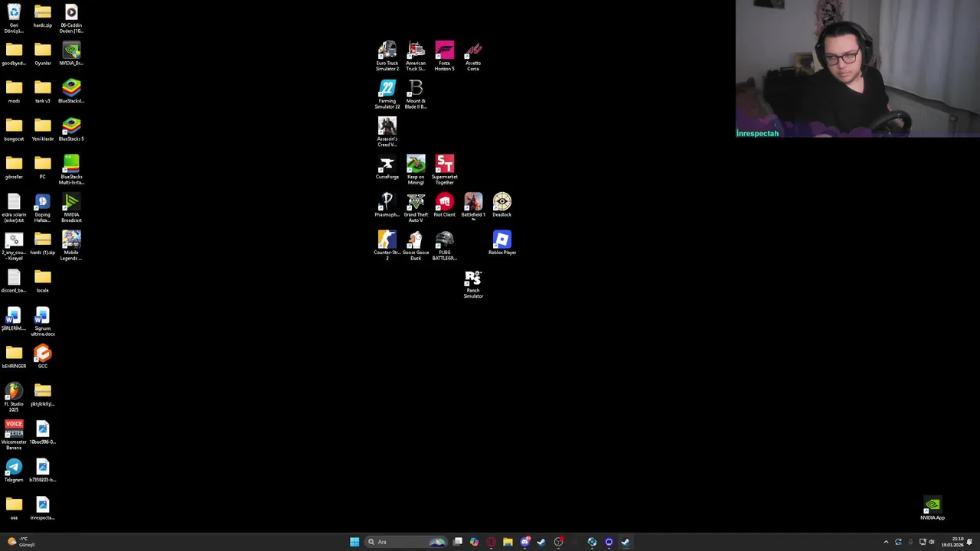The image size is (980, 551).
Task: Launch FL Studio 2025 shortcut
Action: (x=14, y=397)
